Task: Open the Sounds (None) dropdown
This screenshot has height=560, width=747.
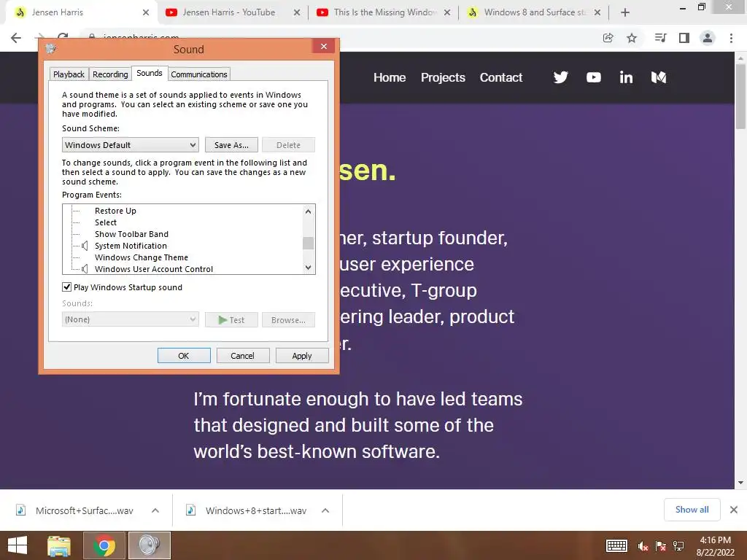Action: [130, 319]
